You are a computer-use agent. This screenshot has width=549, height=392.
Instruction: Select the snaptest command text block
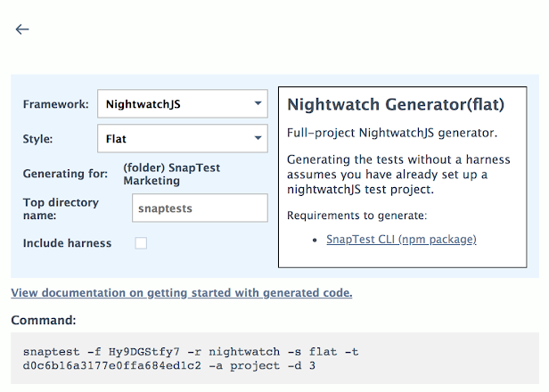click(x=274, y=359)
